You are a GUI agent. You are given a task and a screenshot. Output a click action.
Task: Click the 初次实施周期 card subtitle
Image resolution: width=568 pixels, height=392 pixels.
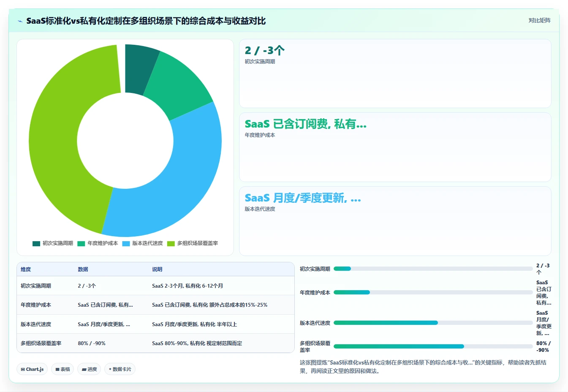(x=260, y=62)
